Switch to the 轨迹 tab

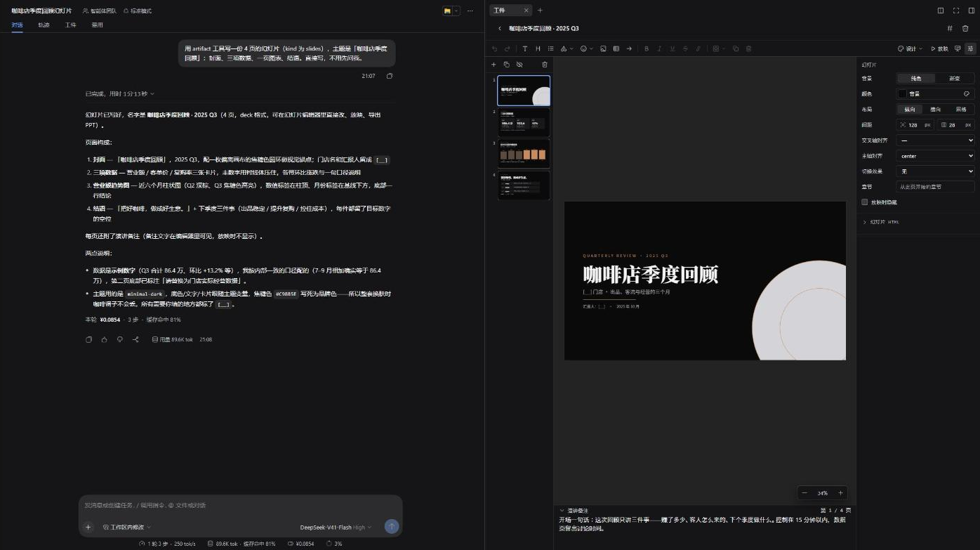point(44,25)
